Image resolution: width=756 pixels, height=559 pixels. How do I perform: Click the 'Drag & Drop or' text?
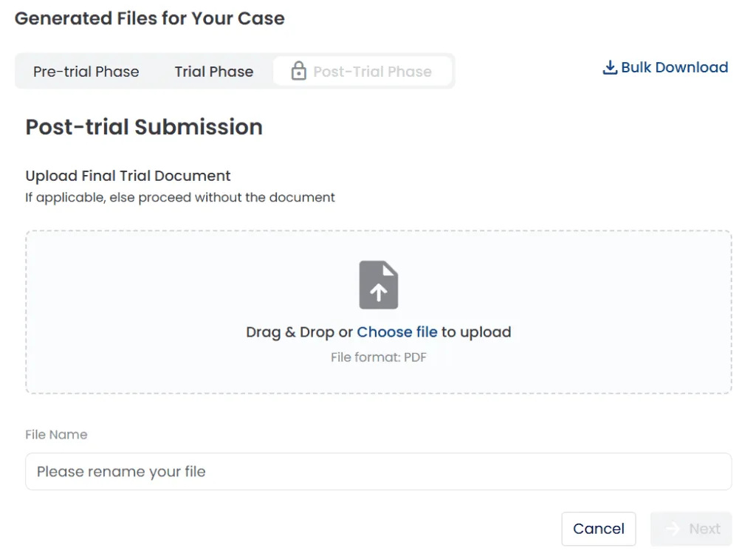coord(300,332)
